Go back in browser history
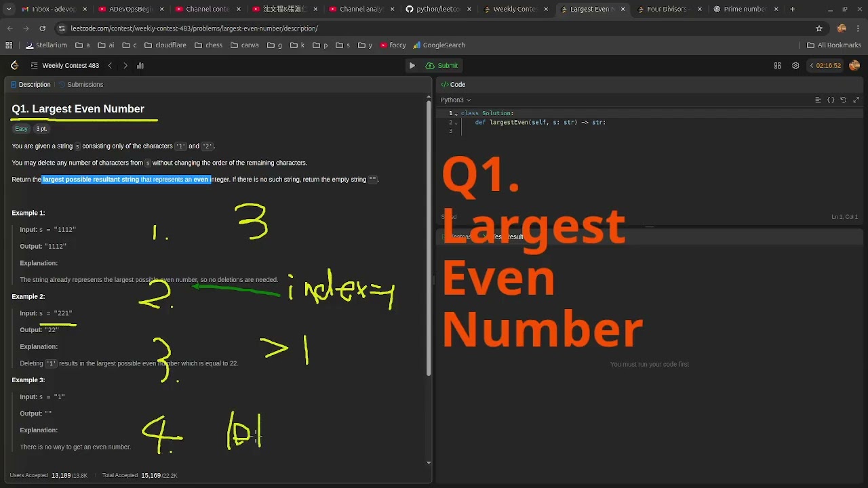 click(x=10, y=28)
